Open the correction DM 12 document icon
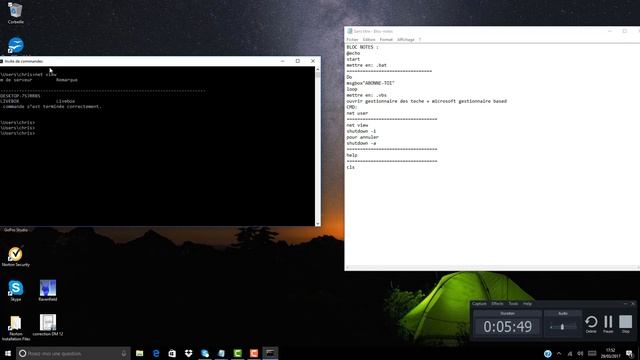Image resolution: width=640 pixels, height=360 pixels. coord(48,325)
